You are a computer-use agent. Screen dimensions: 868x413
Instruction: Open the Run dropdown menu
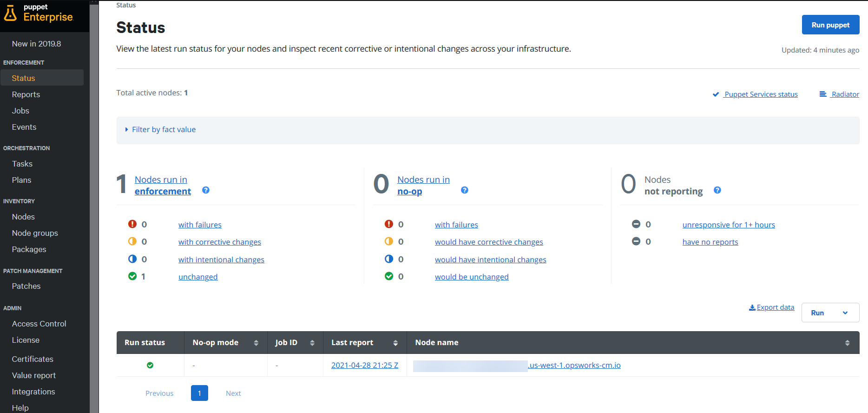coord(830,313)
